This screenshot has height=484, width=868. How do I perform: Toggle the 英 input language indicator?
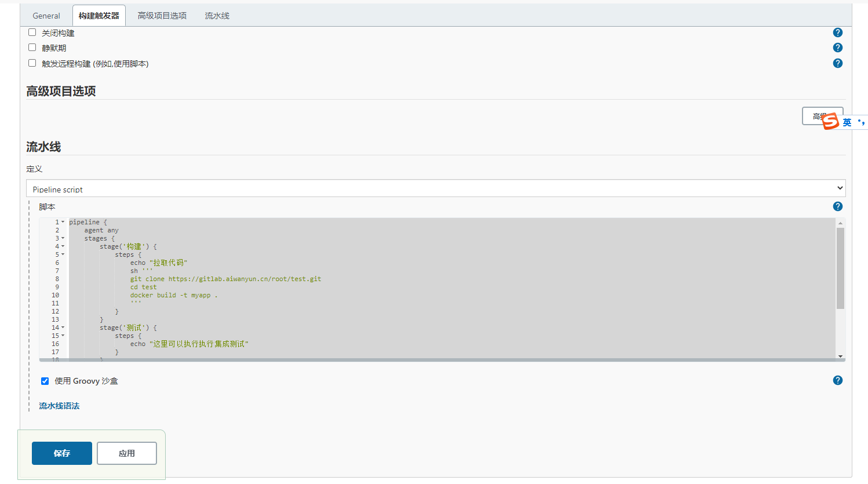[x=847, y=122]
